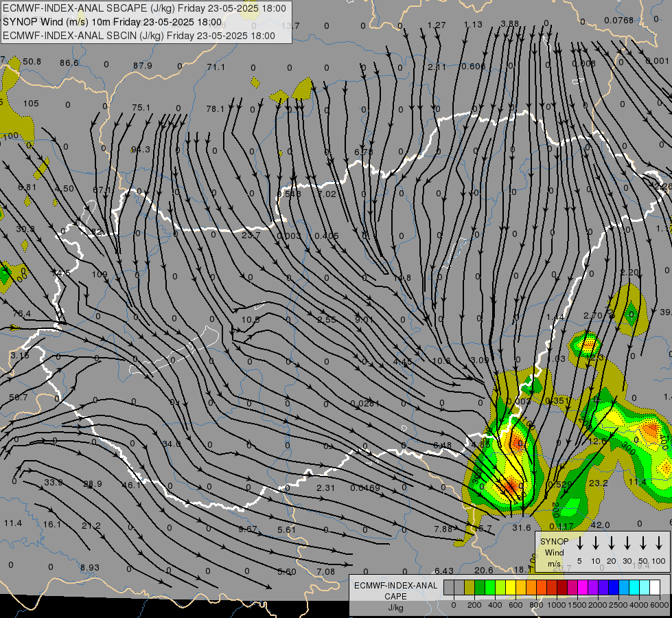Choose the bright magenta CAPE legend swatch
This screenshot has height=618, width=672.
click(x=583, y=587)
